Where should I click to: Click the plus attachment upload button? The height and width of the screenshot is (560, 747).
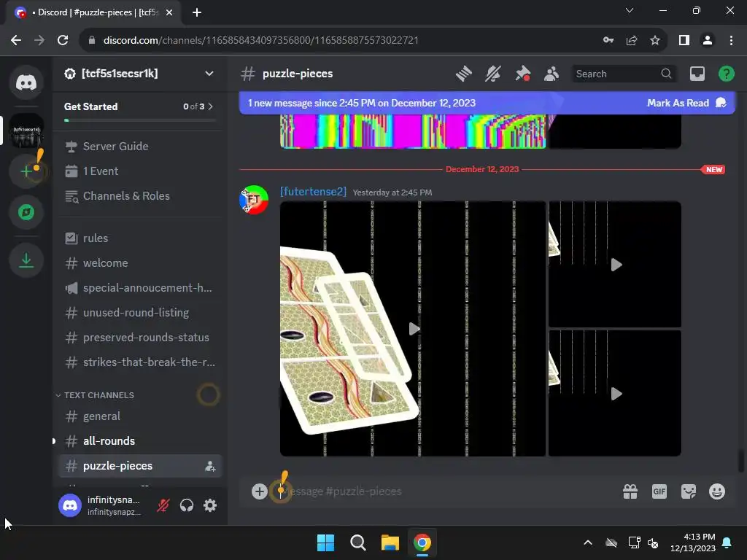click(x=260, y=491)
